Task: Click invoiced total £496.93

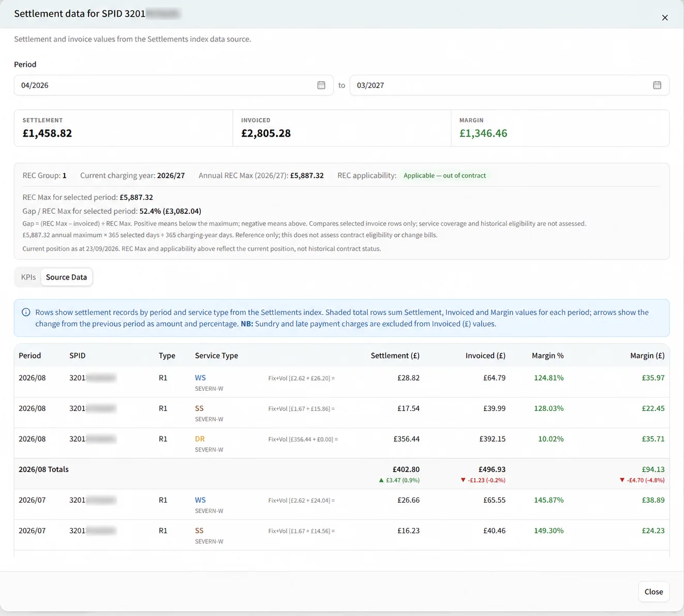Action: point(492,470)
